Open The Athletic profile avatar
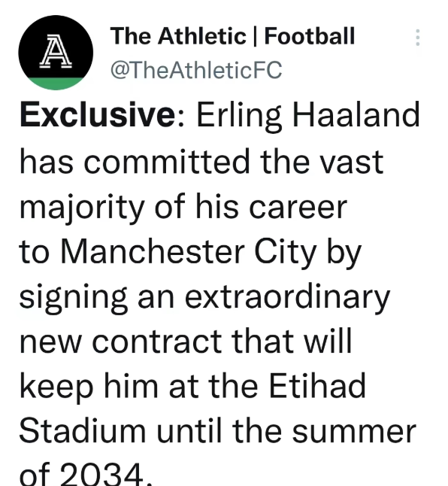The image size is (448, 486). click(x=56, y=53)
